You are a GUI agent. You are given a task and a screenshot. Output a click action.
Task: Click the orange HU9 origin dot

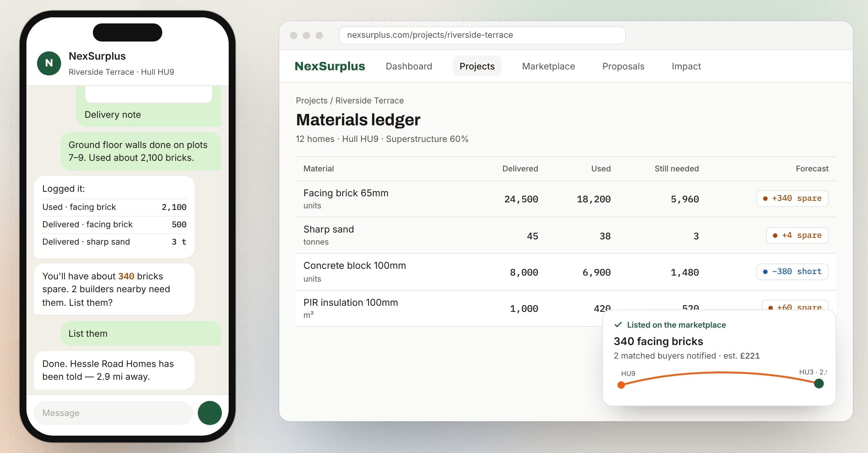(x=621, y=385)
